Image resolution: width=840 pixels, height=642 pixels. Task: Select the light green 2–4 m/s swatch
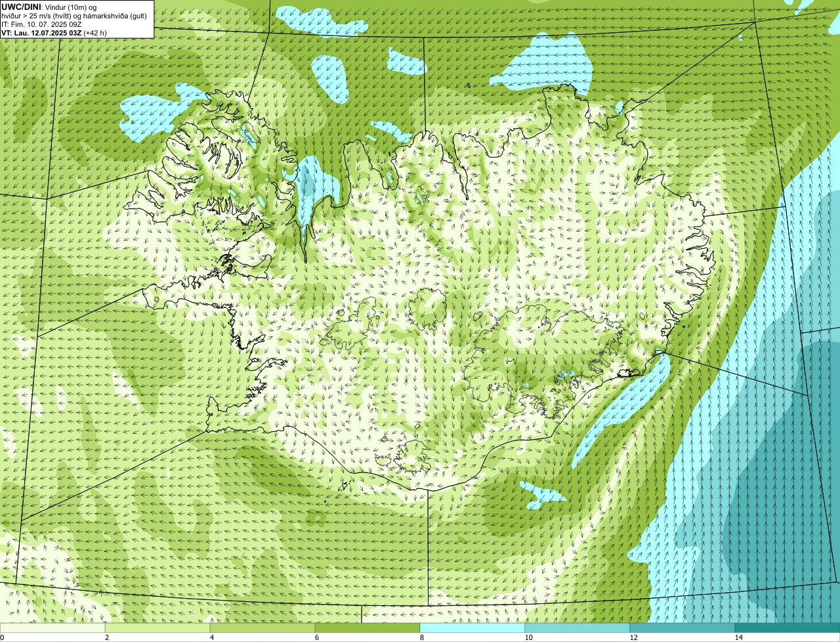pyautogui.click(x=157, y=628)
